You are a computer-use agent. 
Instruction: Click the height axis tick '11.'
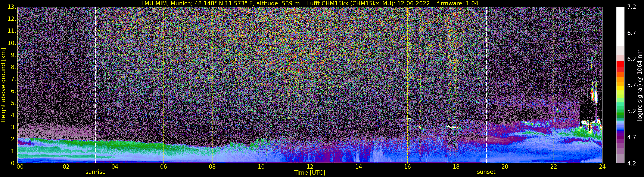click(12, 31)
